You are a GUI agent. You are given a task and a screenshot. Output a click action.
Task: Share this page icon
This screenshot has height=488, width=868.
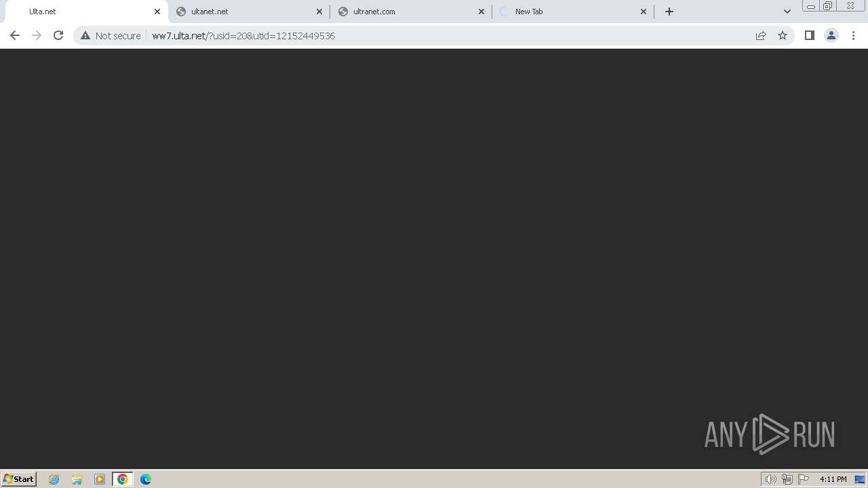[761, 35]
